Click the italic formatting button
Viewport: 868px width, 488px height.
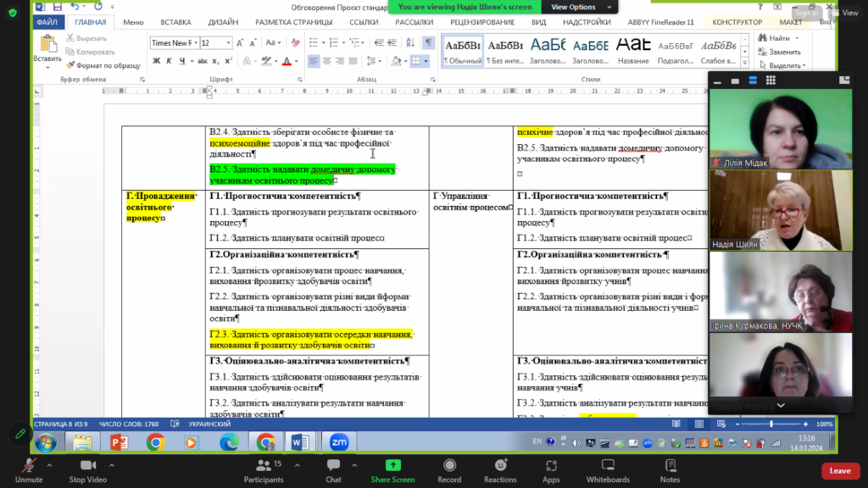pyautogui.click(x=169, y=61)
